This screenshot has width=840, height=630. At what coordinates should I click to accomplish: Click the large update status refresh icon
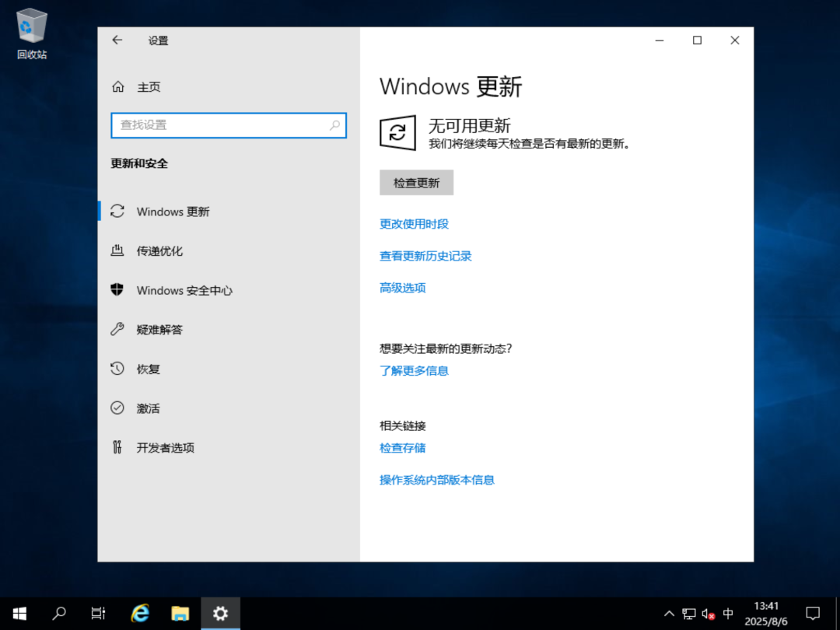tap(397, 133)
